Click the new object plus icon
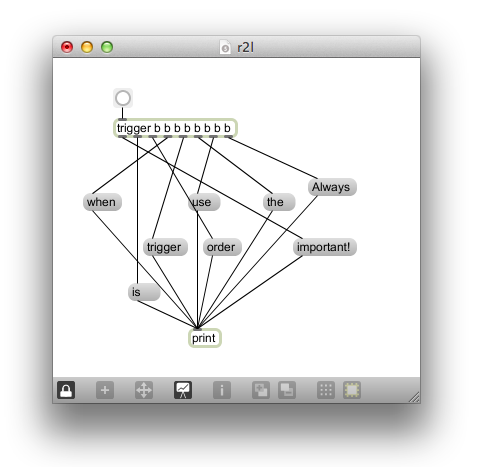This screenshot has width=487, height=467. click(x=105, y=390)
